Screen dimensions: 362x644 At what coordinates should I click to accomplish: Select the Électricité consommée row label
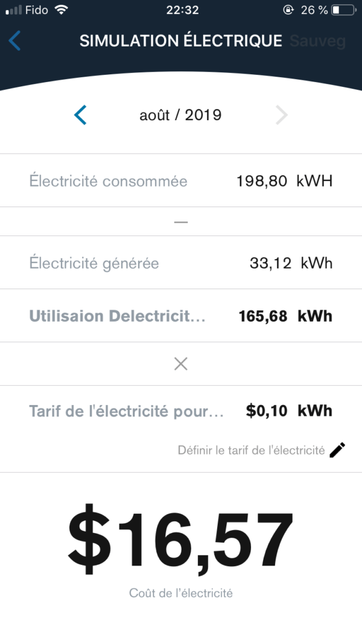[x=109, y=181]
